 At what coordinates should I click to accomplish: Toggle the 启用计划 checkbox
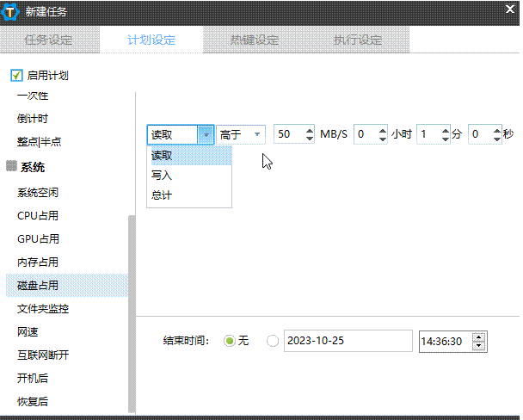[x=16, y=76]
